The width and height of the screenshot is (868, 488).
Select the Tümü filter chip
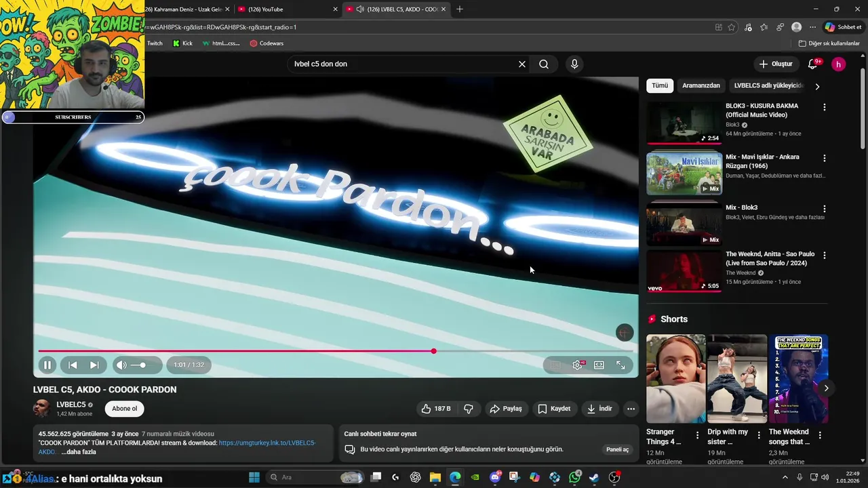(x=660, y=85)
